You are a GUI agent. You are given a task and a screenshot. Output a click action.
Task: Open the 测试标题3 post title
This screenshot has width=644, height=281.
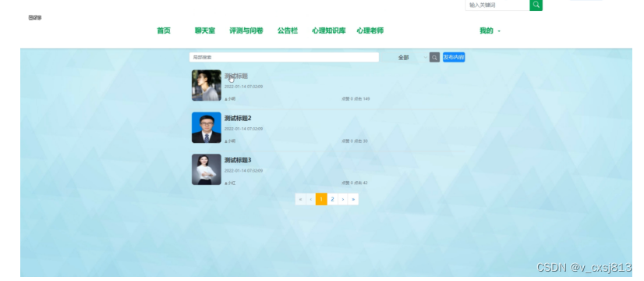[x=238, y=160]
